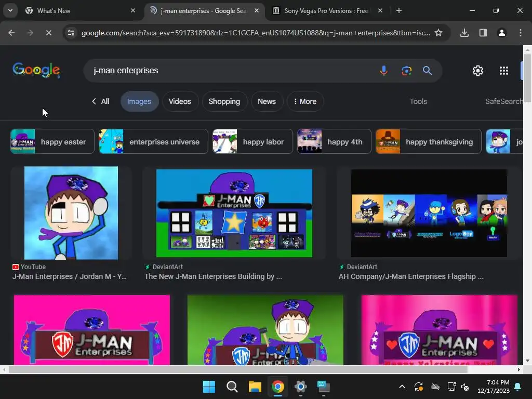532x399 pixels.
Task: Open Valentine's J-Man logo thumbnail
Action: 440,330
